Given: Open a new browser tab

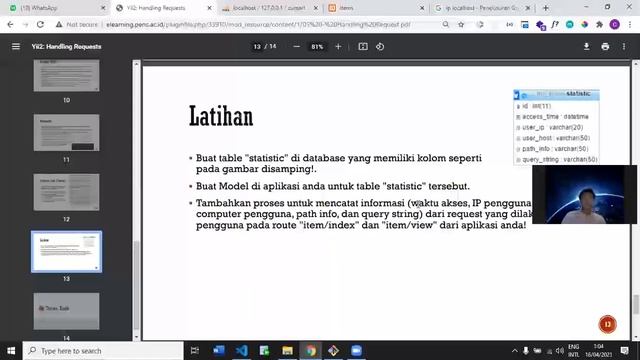Looking at the screenshot, I should click(x=546, y=8).
